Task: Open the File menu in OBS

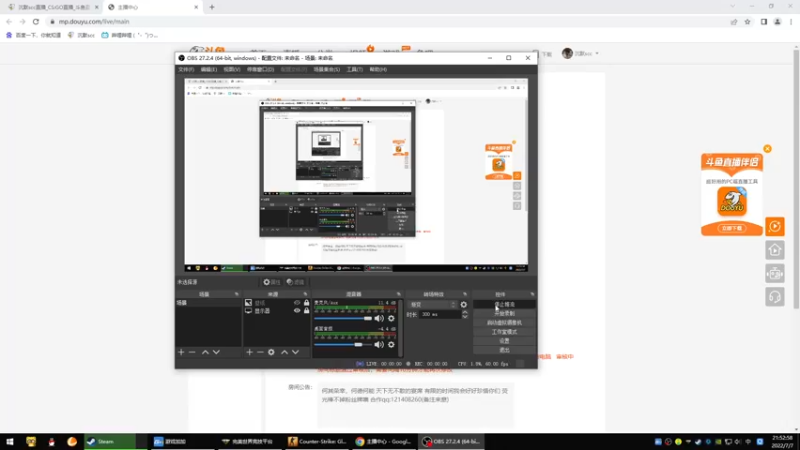Action: 186,69
